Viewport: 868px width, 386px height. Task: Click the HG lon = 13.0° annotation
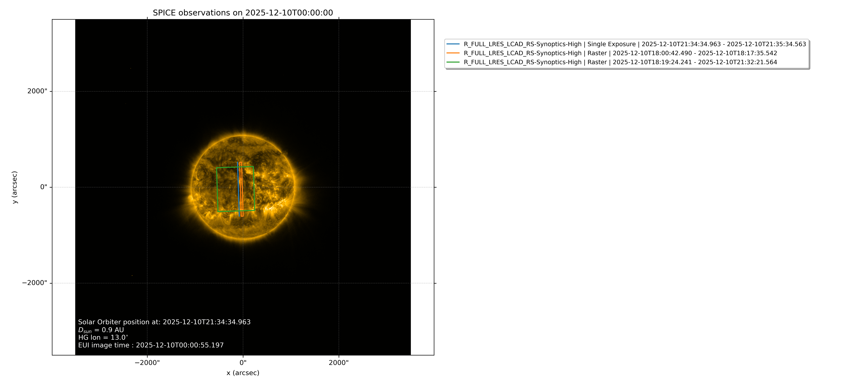[103, 337]
